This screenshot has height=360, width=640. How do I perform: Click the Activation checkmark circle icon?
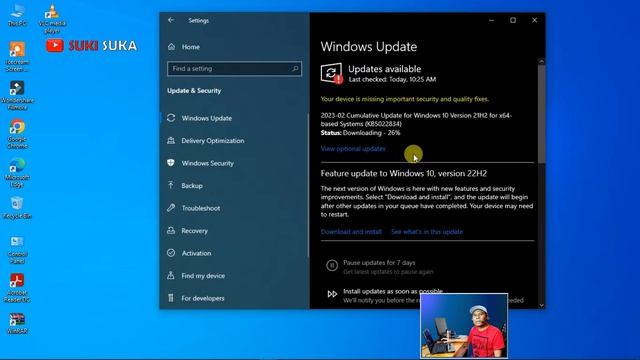(171, 253)
